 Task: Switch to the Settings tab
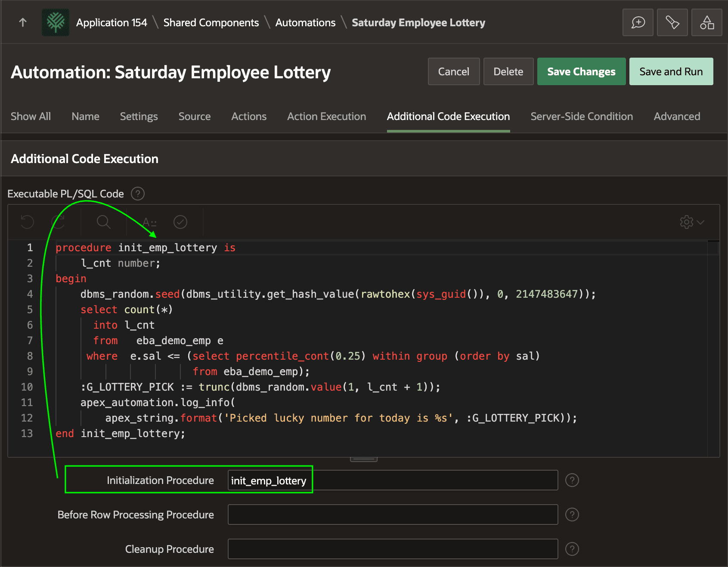pos(139,117)
